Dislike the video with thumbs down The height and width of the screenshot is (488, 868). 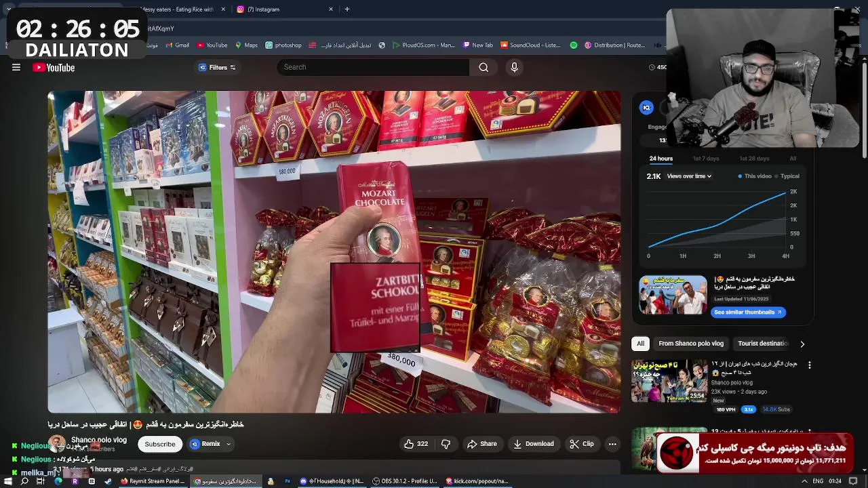(x=446, y=444)
